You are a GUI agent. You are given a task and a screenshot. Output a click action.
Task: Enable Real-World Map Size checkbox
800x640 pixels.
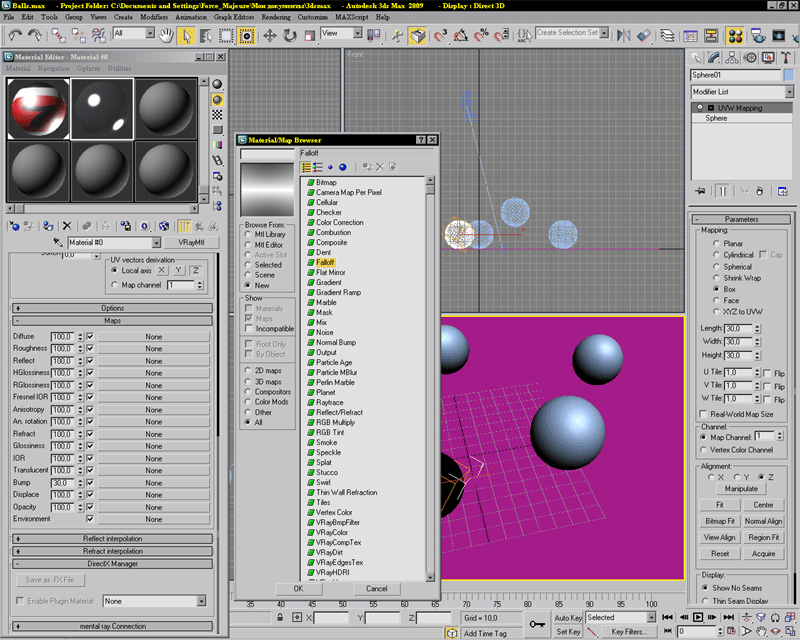click(737, 414)
